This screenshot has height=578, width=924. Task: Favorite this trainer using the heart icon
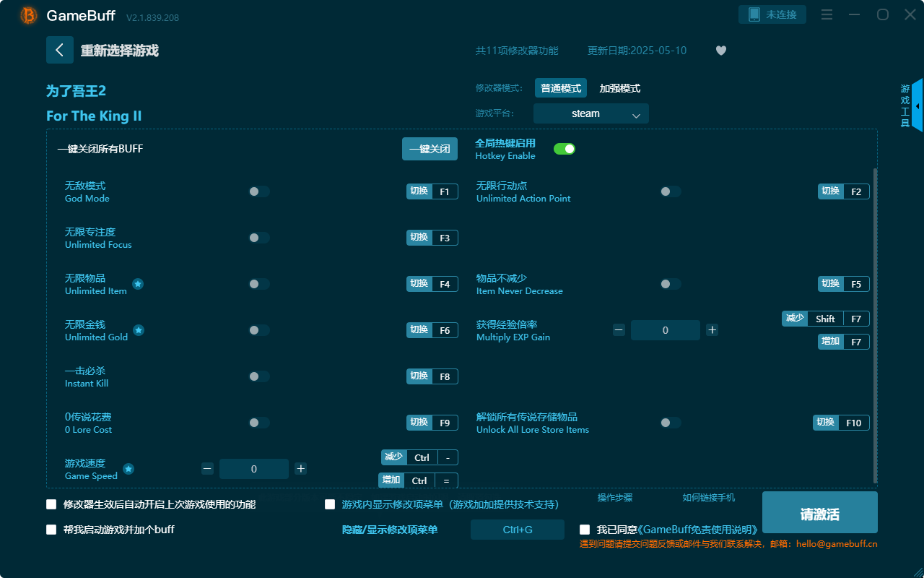(720, 51)
